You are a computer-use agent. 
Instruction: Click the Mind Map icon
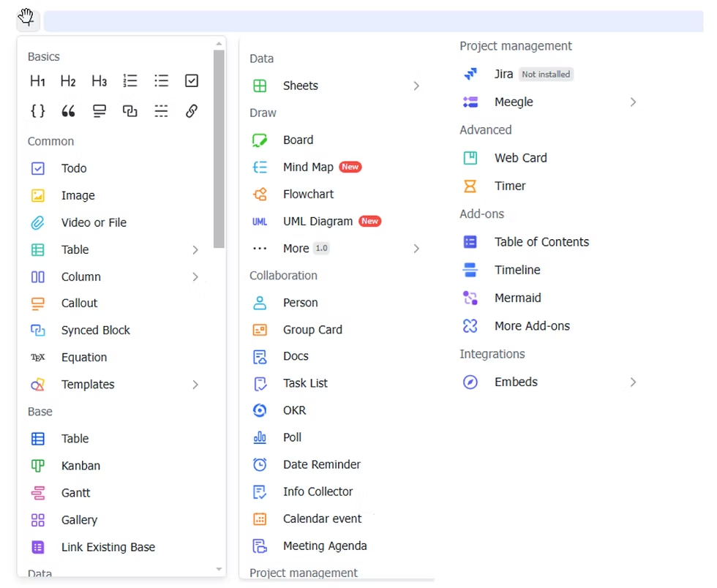click(260, 167)
